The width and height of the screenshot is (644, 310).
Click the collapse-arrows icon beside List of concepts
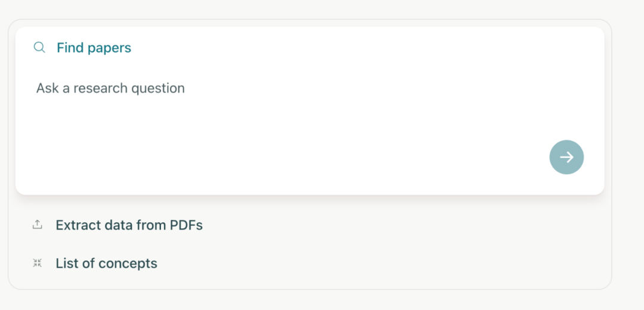(x=38, y=263)
